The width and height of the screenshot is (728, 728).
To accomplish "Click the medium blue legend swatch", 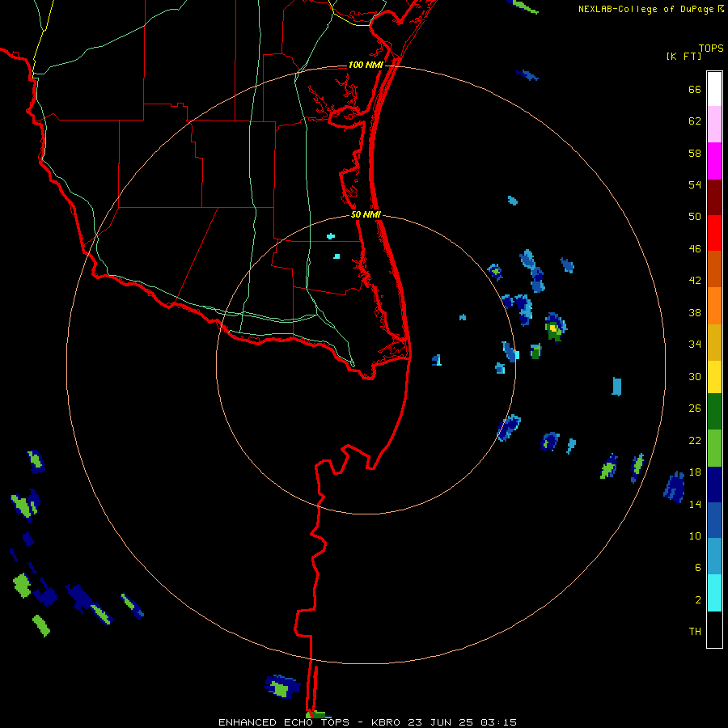I will pos(714,520).
